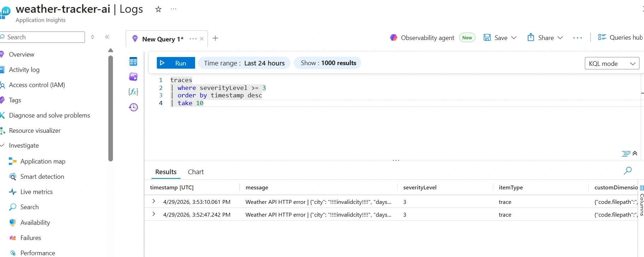Click the customDimensions column header
Screen dimensions: 644x257
tap(616, 188)
